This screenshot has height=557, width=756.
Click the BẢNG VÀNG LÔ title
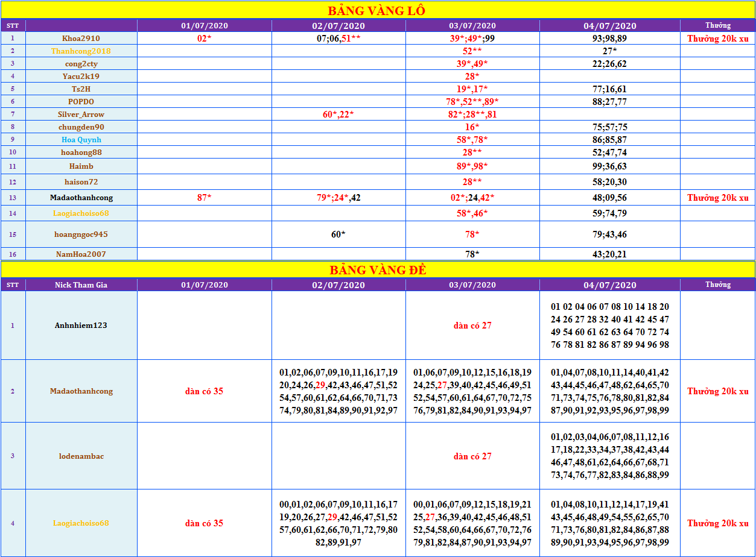point(377,10)
